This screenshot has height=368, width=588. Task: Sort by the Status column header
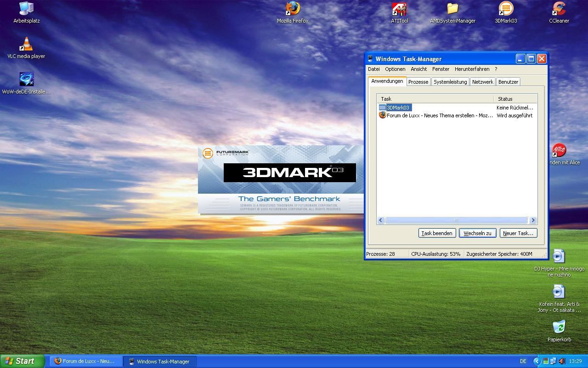515,99
